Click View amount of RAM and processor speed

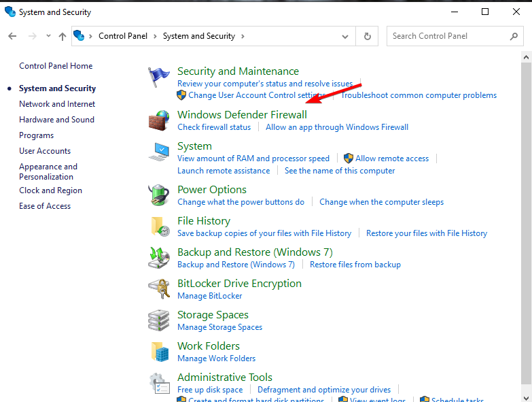253,158
